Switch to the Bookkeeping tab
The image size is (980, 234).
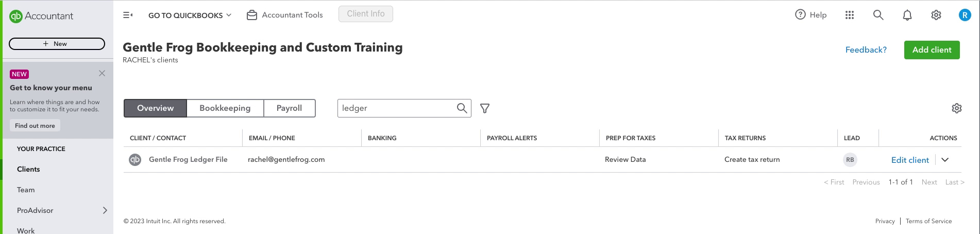(x=225, y=108)
